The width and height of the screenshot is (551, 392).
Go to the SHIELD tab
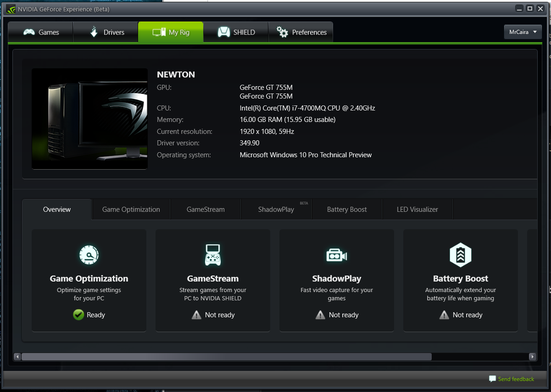pyautogui.click(x=236, y=32)
